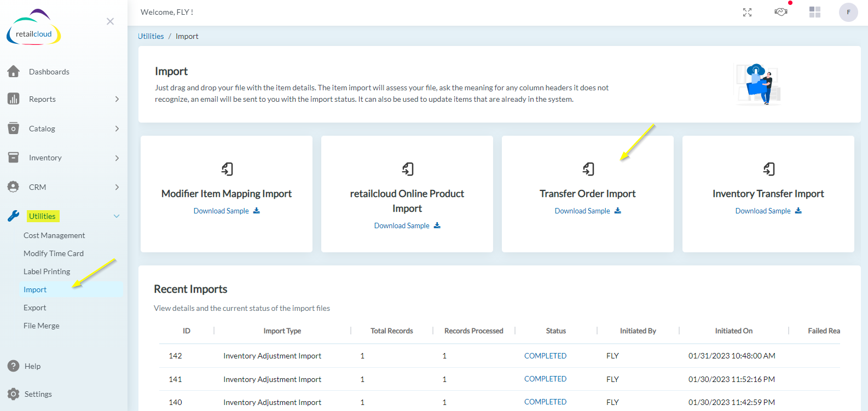
Task: Click Download Sample for Modifier Item Mapping Import
Action: coord(221,211)
